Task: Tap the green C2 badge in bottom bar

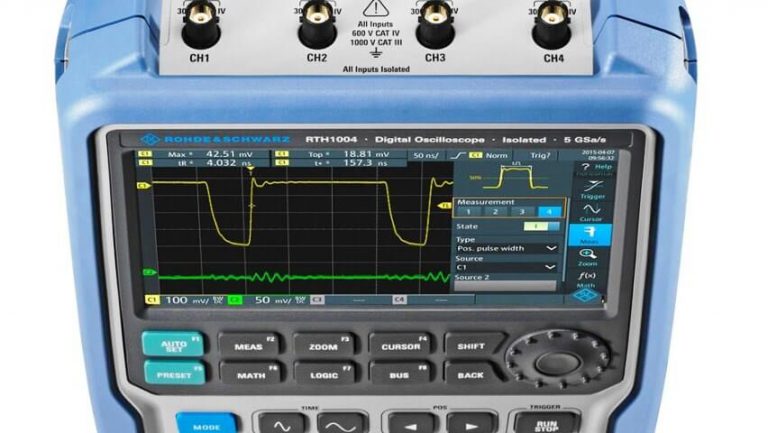Action: (x=235, y=300)
